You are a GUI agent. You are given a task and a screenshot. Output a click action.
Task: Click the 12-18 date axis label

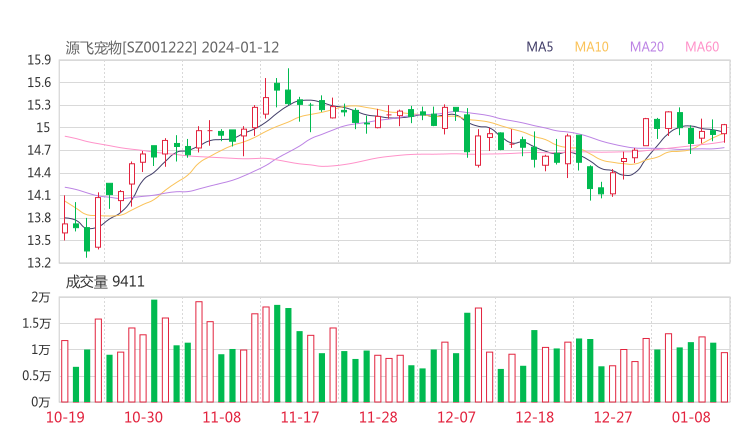[x=535, y=417]
